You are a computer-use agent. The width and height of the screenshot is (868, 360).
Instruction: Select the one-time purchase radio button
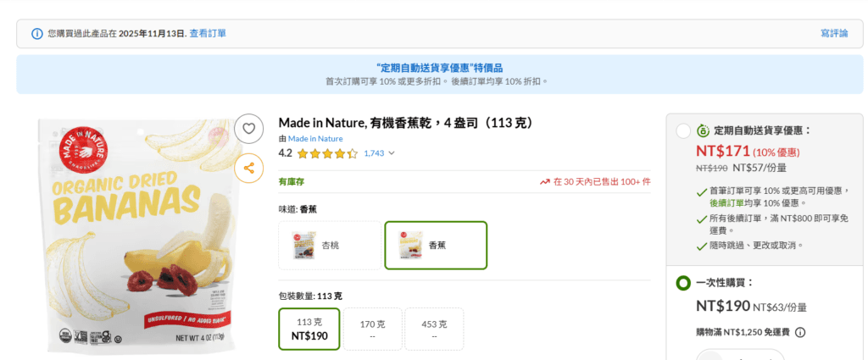tap(683, 283)
